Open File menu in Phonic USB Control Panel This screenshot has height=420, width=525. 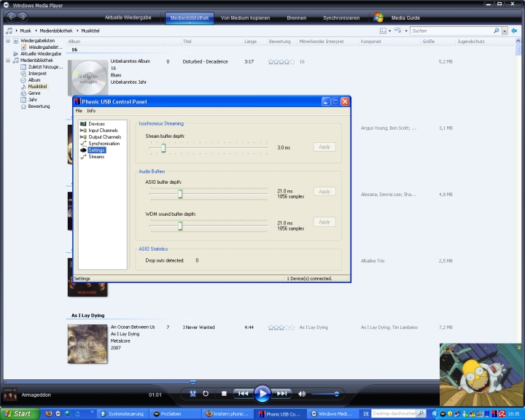pos(79,111)
